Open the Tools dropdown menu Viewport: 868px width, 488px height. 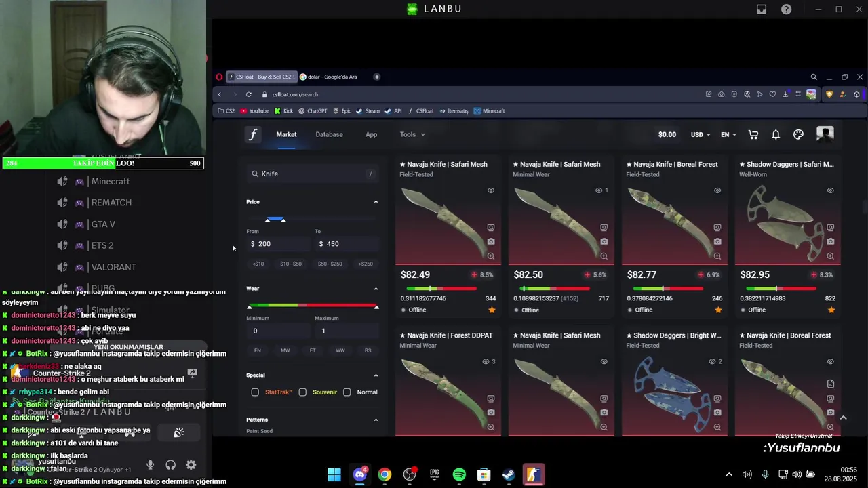412,134
